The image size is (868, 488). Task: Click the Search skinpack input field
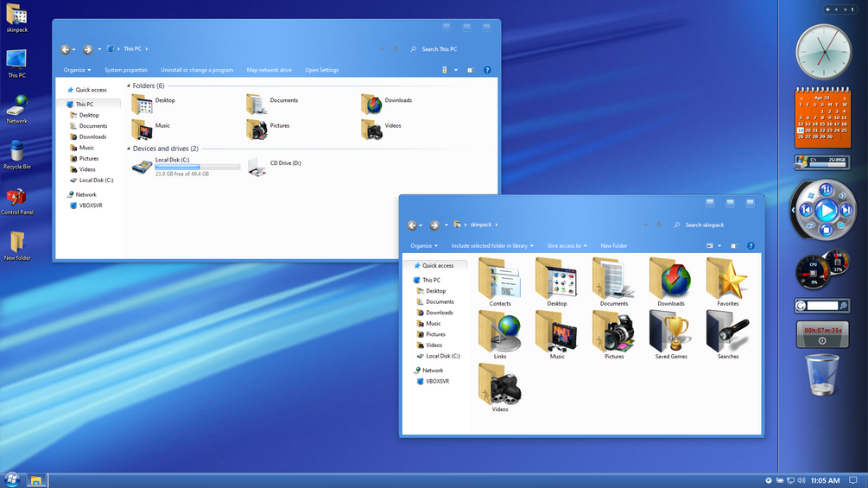tap(714, 225)
